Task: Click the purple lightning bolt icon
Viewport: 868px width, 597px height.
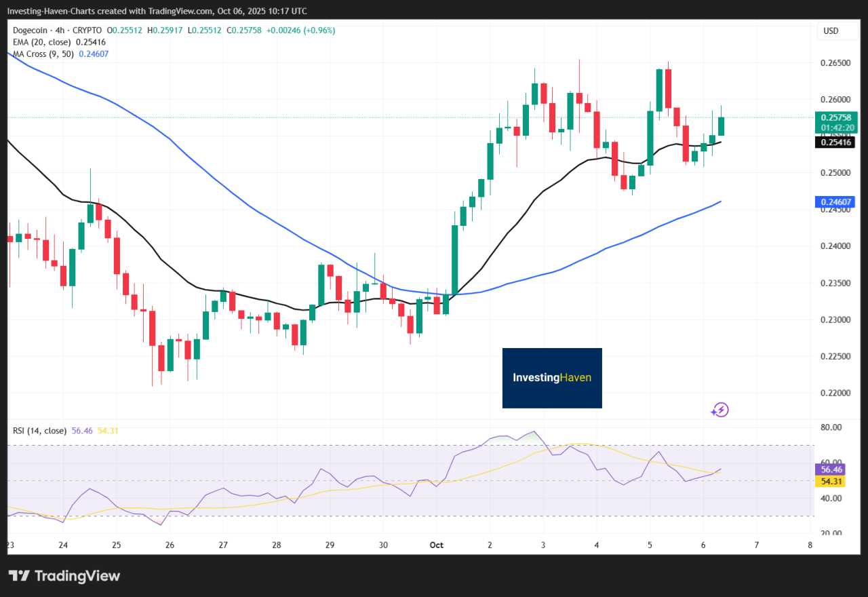Action: pos(719,410)
